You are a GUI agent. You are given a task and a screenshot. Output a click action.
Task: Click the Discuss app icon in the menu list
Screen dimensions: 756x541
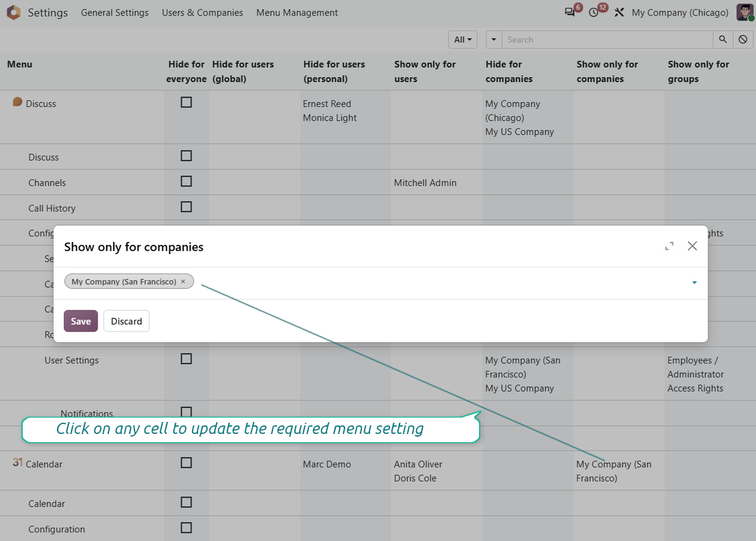[17, 102]
